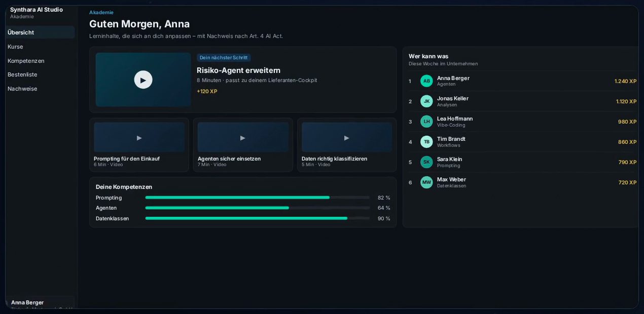Viewport: 644px width, 314px height.
Task: Select the '64 %' Agenten value
Action: pos(384,208)
